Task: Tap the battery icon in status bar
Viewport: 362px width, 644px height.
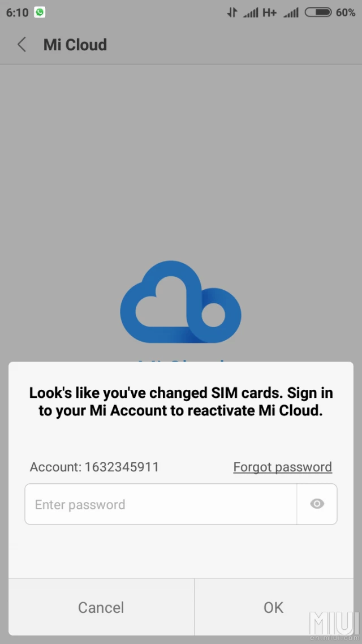Action: click(318, 12)
